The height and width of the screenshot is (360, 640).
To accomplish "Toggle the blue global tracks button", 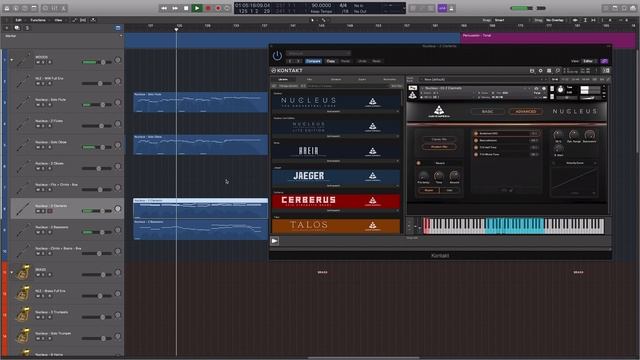I will pyautogui.click(x=118, y=28).
